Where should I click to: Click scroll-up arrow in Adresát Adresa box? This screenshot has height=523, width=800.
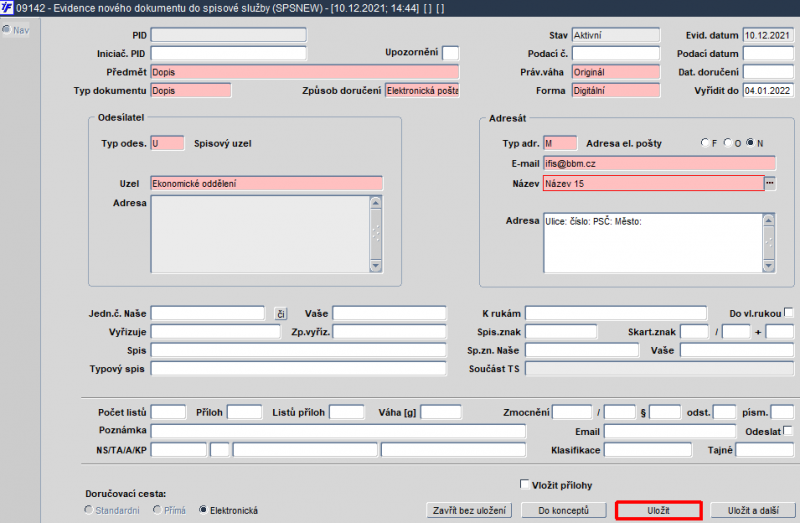[x=768, y=220]
